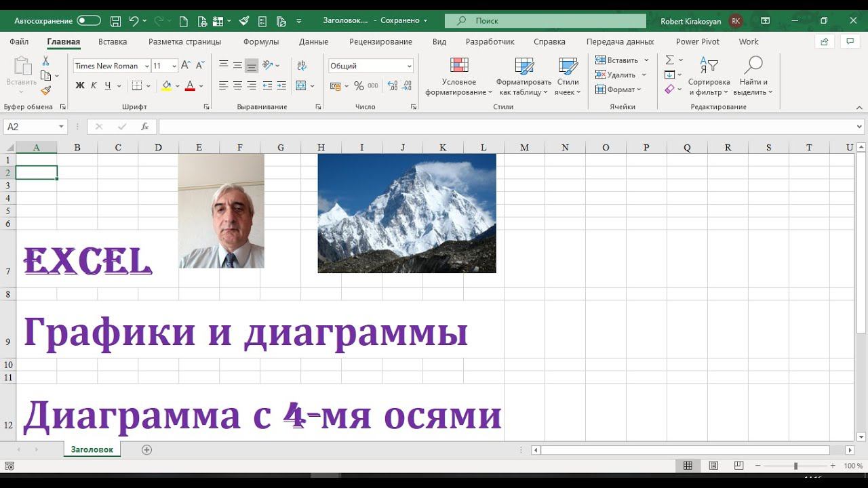This screenshot has width=868, height=488.
Task: Apply percent style format
Action: pyautogui.click(x=359, y=86)
